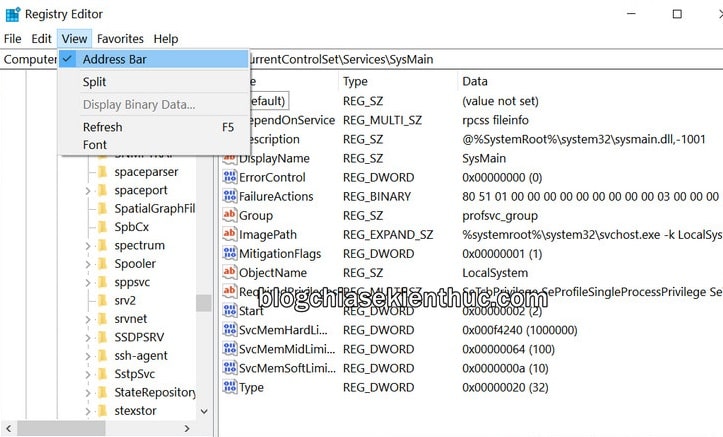Image resolution: width=723 pixels, height=437 pixels.
Task: Click the ObjectName string icon
Action: pos(229,272)
